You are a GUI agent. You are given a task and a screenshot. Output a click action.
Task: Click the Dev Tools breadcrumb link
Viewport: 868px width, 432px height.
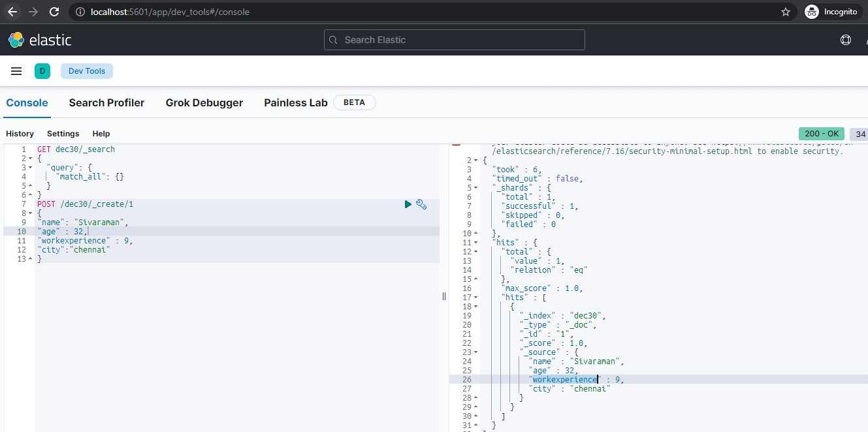[86, 70]
